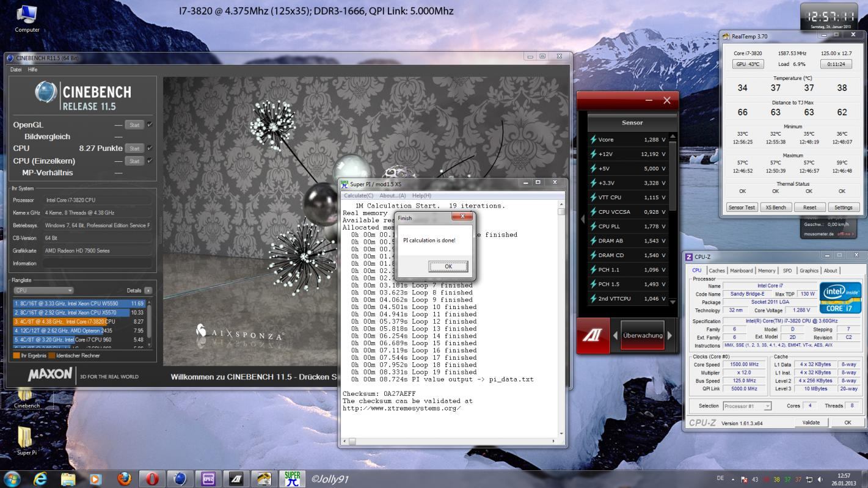The height and width of the screenshot is (488, 868).
Task: Click the Super PI title bar icon
Action: coord(345,183)
